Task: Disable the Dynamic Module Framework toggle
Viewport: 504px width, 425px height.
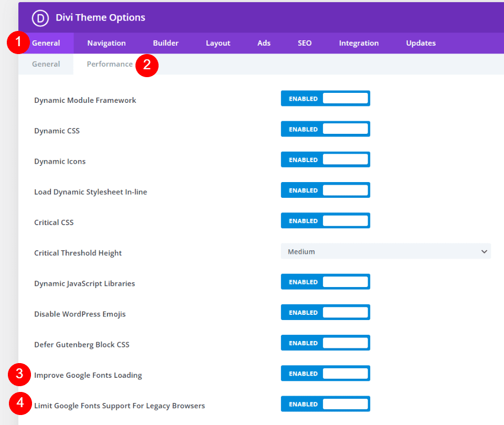Action: point(325,98)
